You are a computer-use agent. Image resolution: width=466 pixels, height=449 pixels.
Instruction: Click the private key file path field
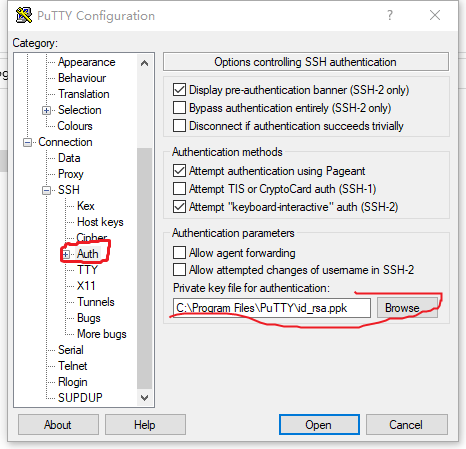272,308
